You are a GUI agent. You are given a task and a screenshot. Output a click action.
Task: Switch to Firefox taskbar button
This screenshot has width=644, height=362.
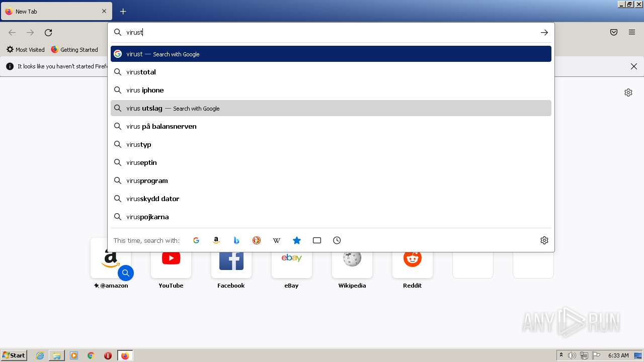[125, 355]
